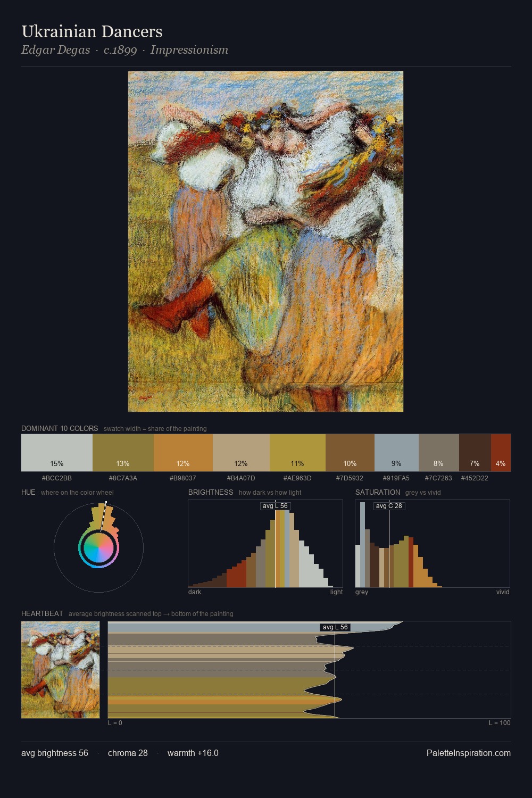Click the avg C 28 saturation label

389,506
